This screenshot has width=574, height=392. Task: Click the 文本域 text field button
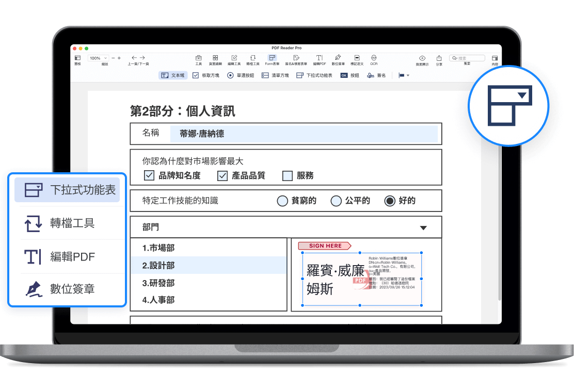pyautogui.click(x=172, y=75)
